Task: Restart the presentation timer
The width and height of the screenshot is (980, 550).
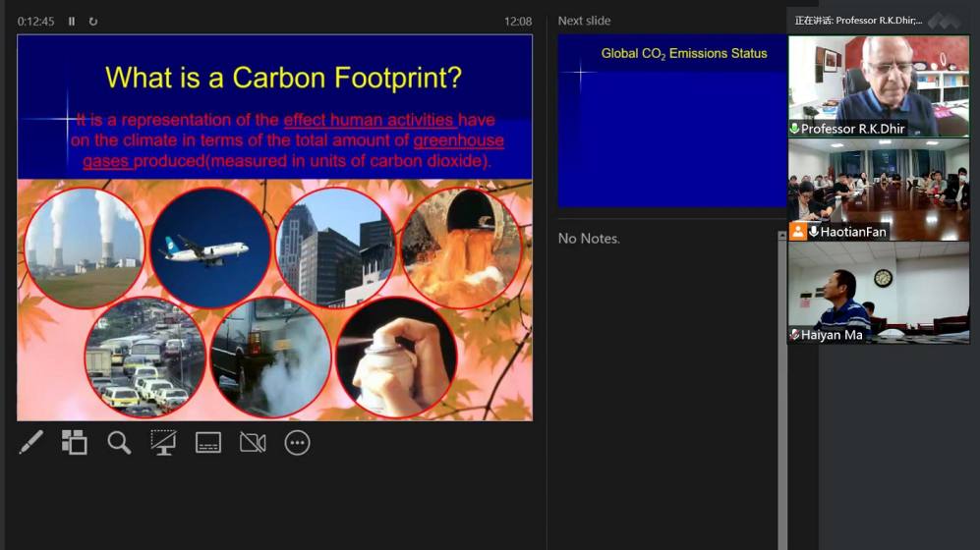Action: point(93,22)
